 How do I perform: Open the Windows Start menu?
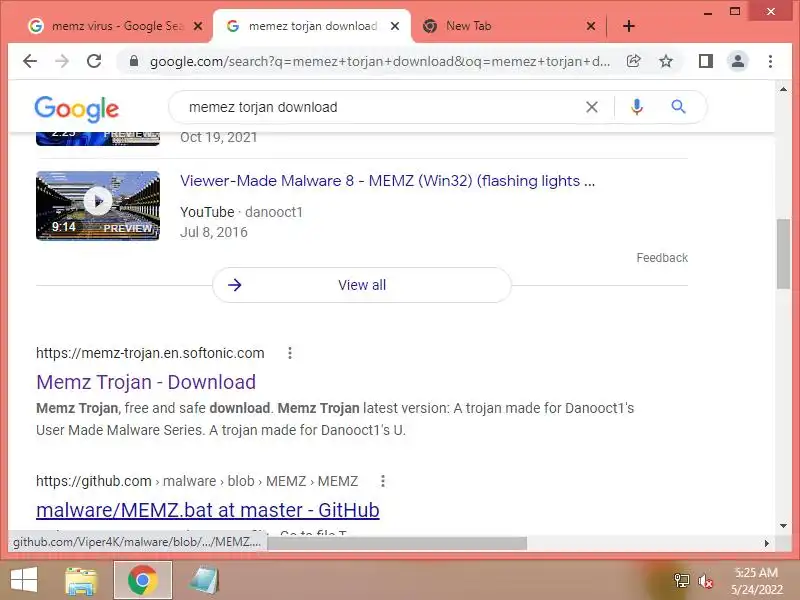click(x=23, y=580)
